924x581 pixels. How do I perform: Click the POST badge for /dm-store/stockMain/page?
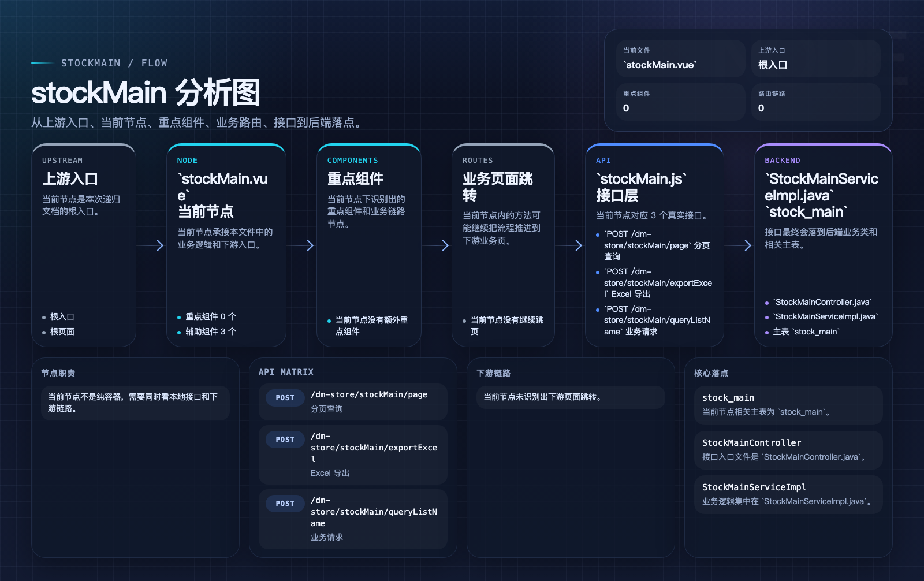point(285,398)
